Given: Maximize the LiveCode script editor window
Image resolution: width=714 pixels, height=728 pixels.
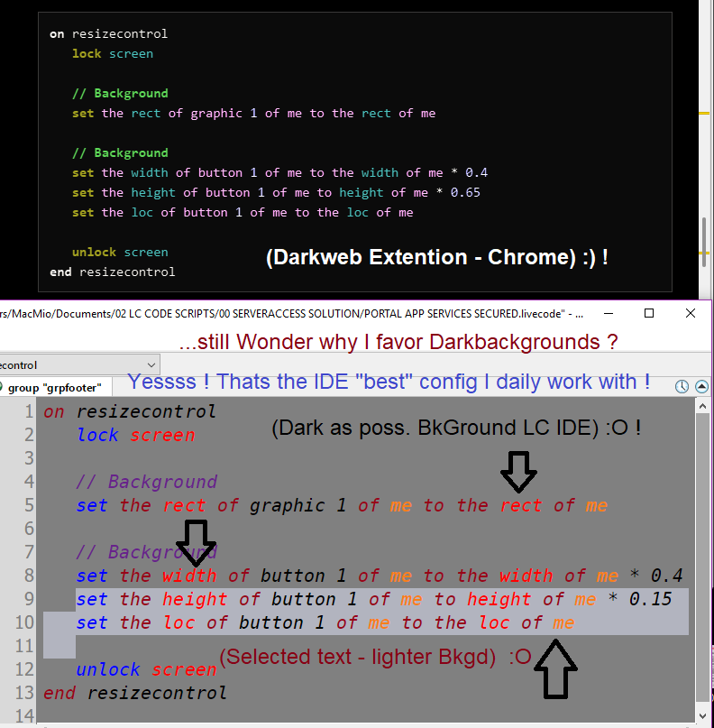Looking at the screenshot, I should tap(648, 314).
